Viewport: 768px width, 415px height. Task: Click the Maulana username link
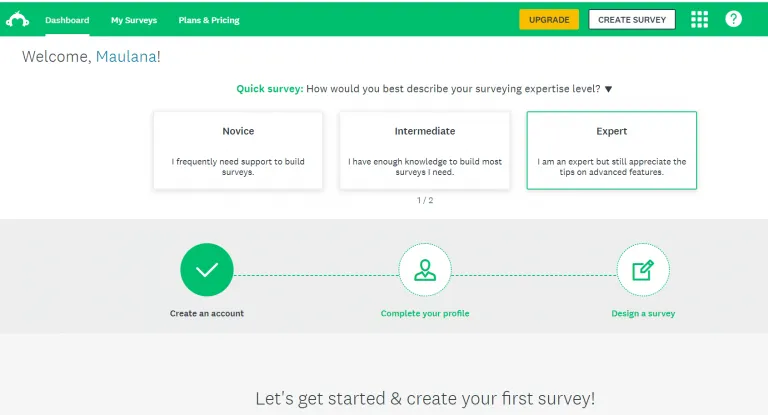click(125, 57)
